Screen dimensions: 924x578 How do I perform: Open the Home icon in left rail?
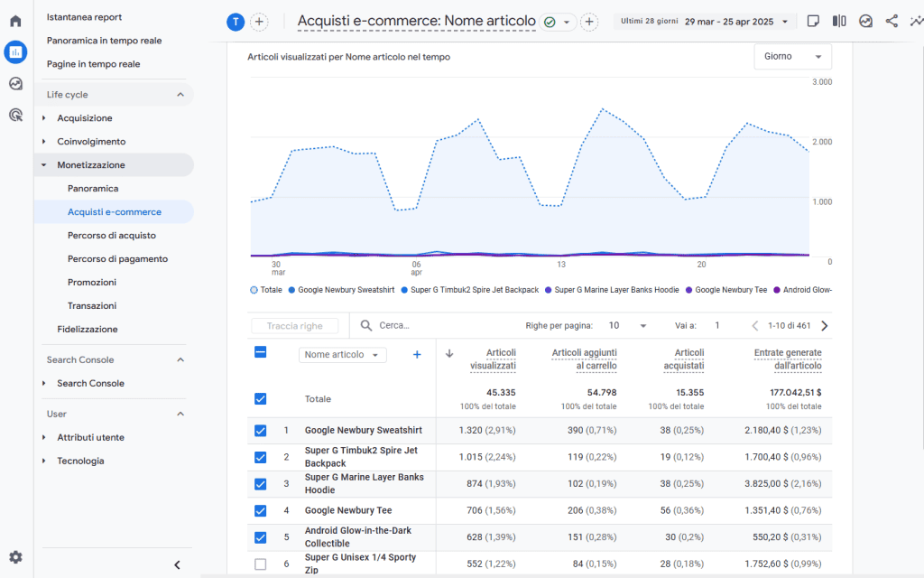click(x=15, y=21)
